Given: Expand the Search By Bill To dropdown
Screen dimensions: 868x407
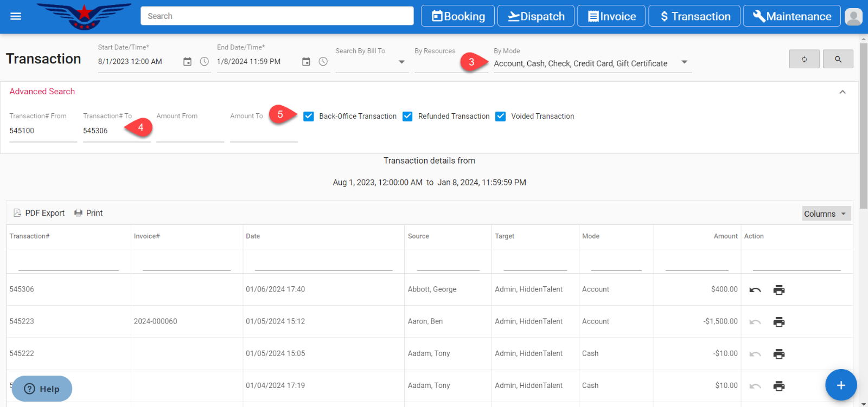Looking at the screenshot, I should point(401,62).
